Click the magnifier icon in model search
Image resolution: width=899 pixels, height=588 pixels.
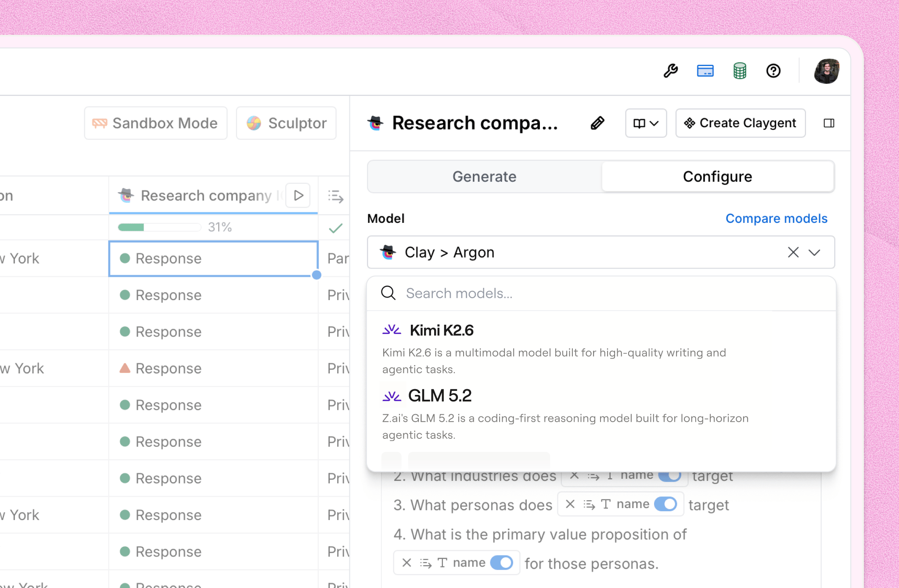pos(388,293)
